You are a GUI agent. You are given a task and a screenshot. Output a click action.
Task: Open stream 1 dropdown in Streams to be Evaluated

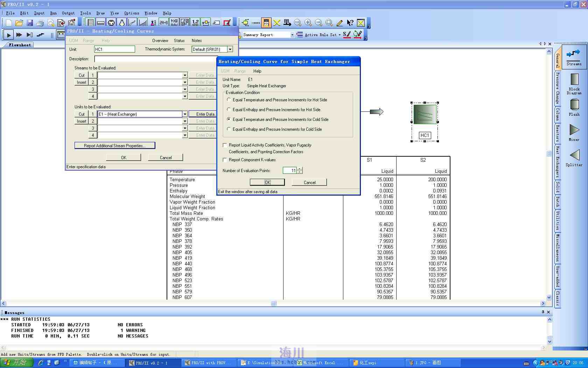point(185,75)
